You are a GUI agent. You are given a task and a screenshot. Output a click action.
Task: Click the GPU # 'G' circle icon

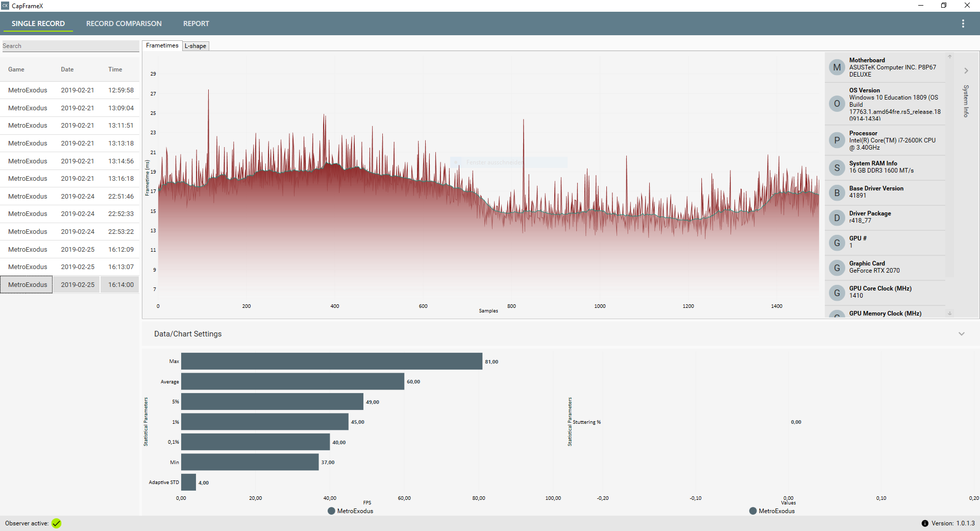click(837, 243)
